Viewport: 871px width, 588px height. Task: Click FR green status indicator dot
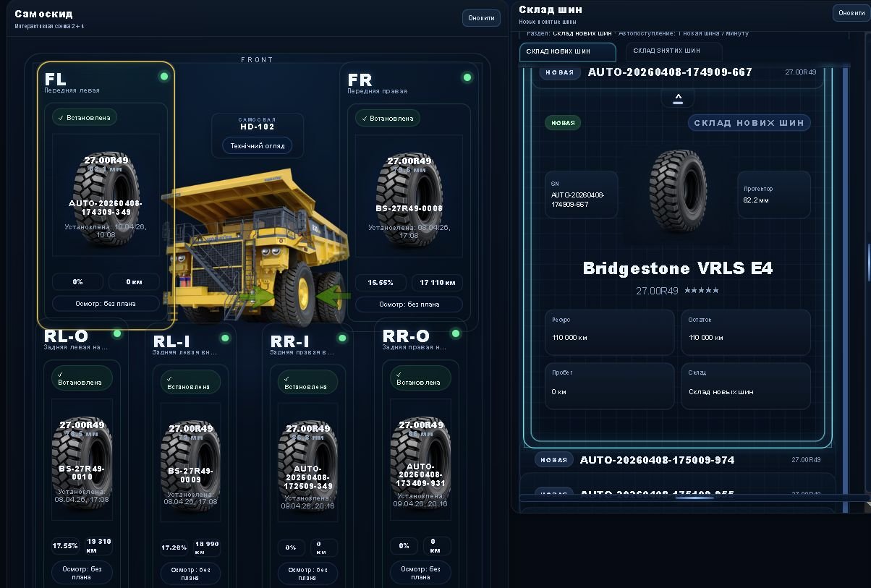click(467, 77)
